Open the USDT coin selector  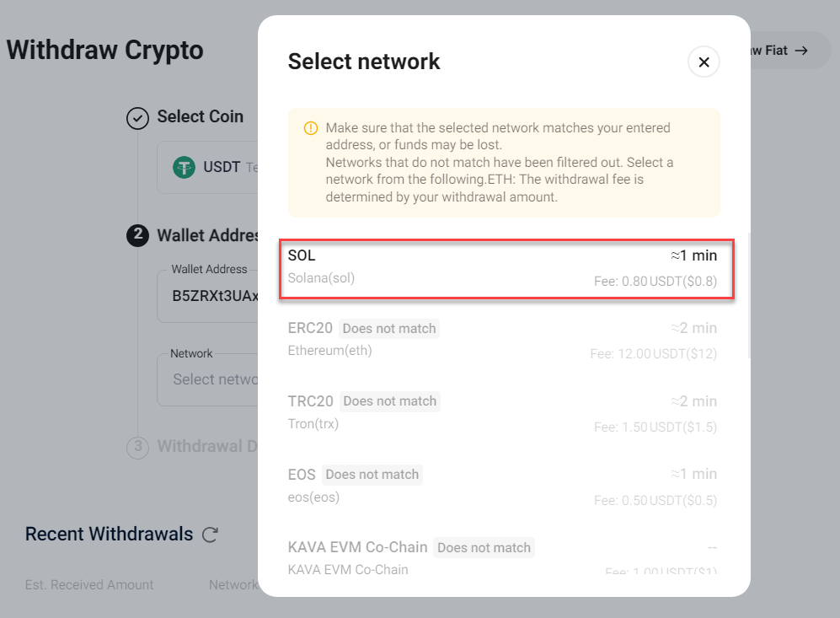click(x=208, y=167)
